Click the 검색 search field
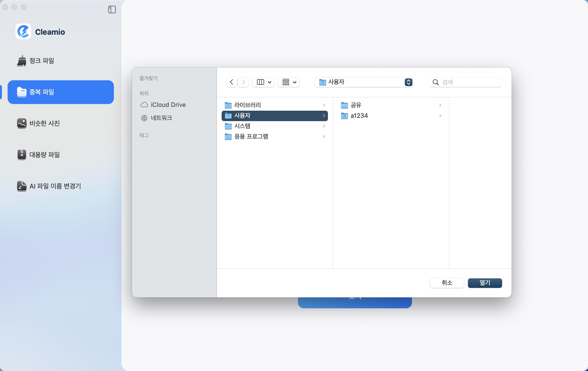Screen dimensions: 588x371 click(469, 82)
